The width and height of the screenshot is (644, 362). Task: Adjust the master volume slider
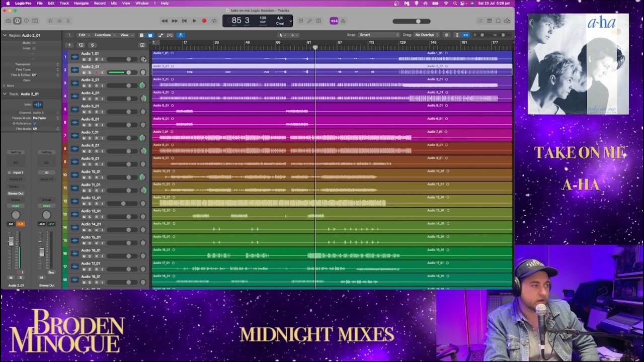(x=412, y=21)
